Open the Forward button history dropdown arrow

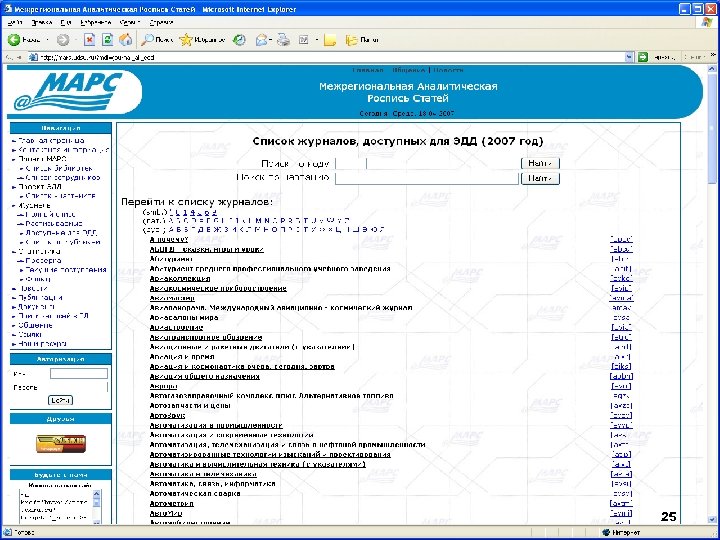[75, 40]
